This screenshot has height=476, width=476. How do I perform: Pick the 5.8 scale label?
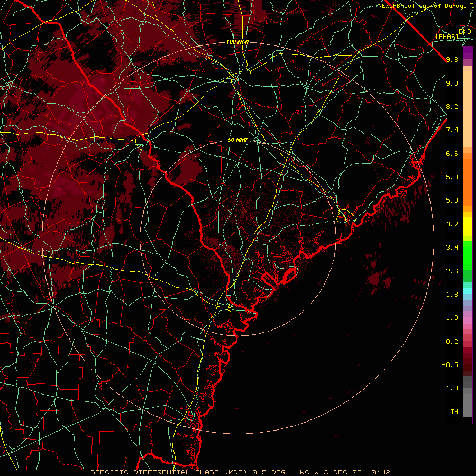tap(452, 177)
